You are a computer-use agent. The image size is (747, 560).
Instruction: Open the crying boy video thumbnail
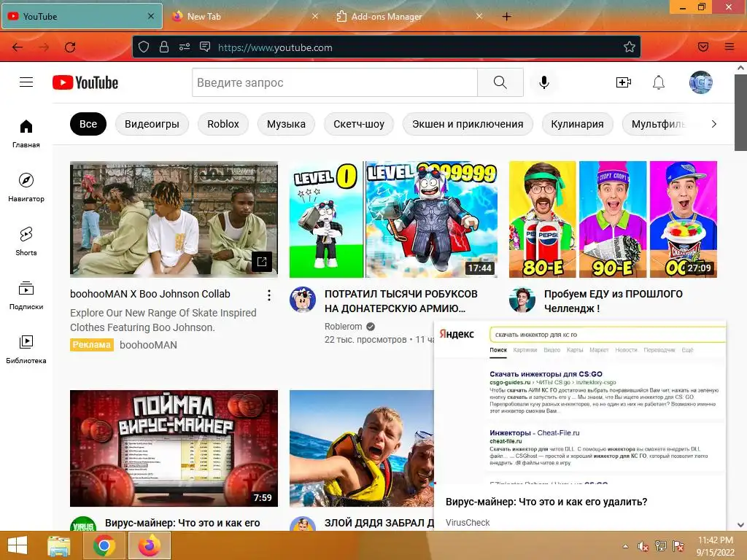362,448
